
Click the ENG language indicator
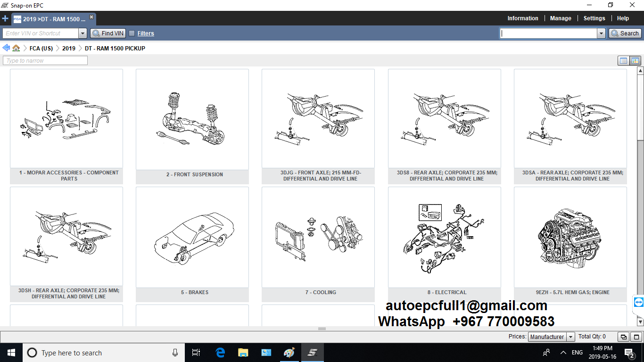coord(577,353)
